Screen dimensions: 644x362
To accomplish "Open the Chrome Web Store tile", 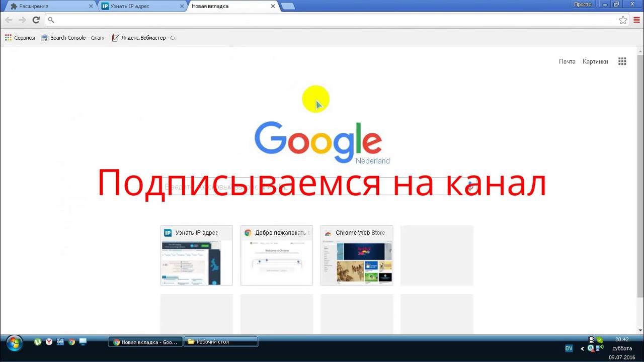I will (357, 255).
